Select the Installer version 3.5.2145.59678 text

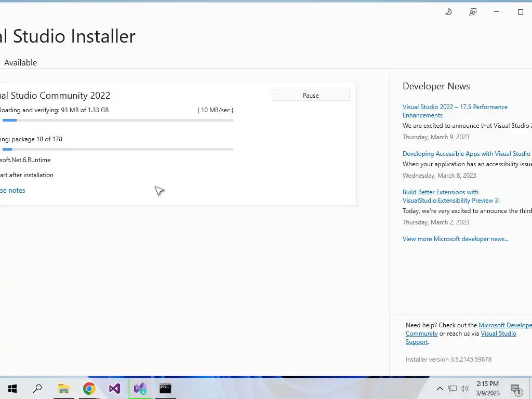click(448, 360)
